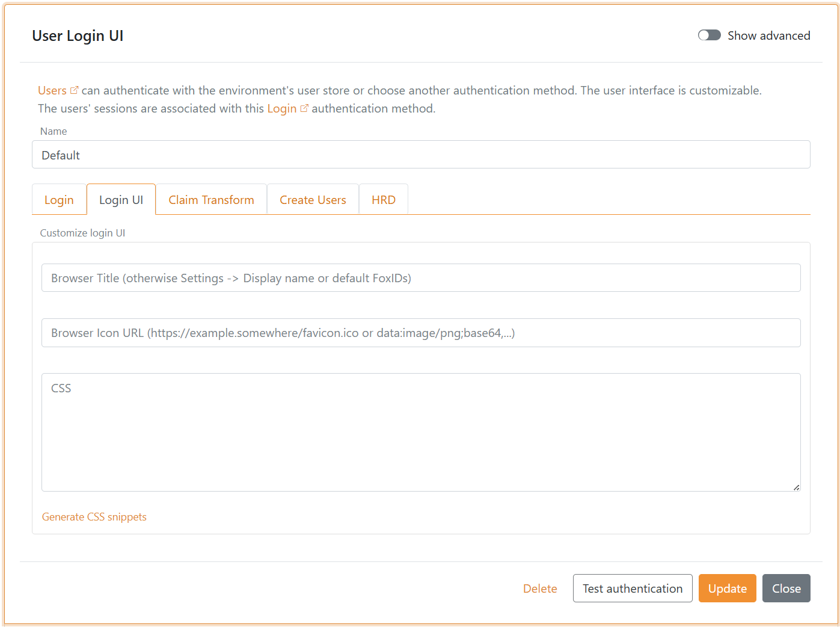840x627 pixels.
Task: Switch to the Login tab
Action: [x=59, y=199]
